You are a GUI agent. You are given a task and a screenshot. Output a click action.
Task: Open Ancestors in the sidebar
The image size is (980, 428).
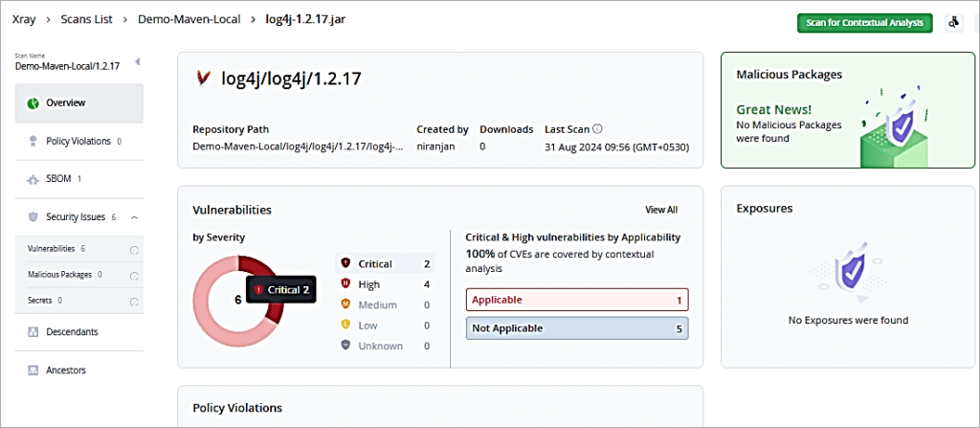pyautogui.click(x=78, y=370)
